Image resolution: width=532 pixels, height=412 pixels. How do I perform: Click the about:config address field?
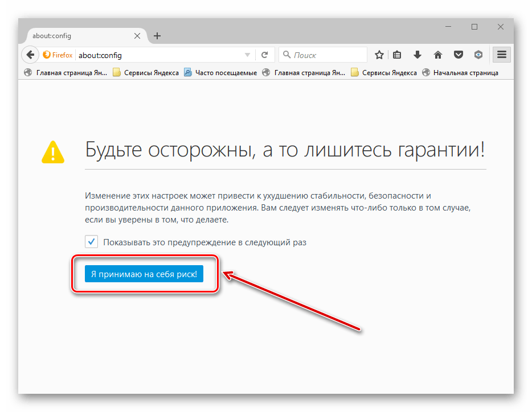point(159,55)
